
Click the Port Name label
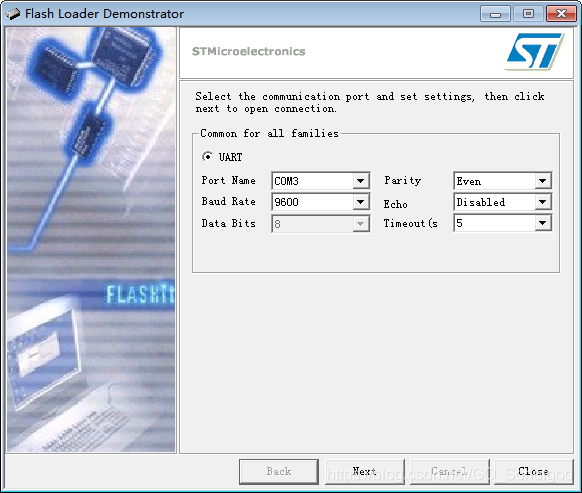[x=229, y=180]
